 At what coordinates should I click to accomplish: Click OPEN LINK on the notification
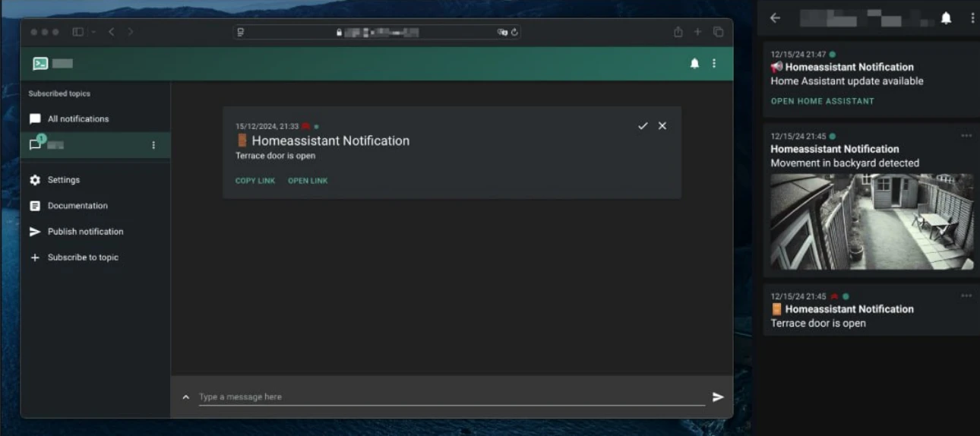308,181
